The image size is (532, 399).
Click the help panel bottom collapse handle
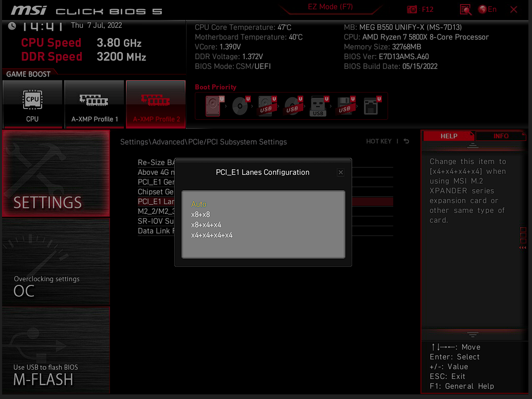tap(472, 335)
